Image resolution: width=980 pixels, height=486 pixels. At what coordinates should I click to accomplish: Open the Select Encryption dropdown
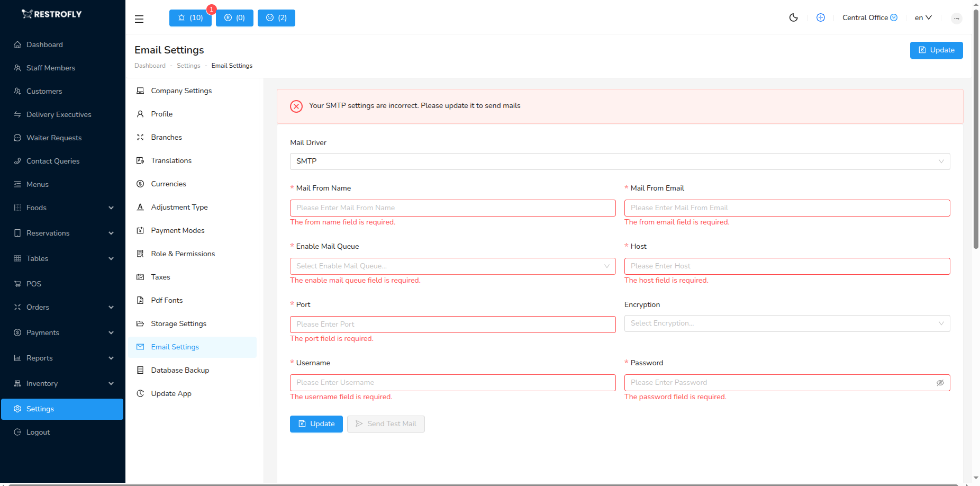coord(786,323)
